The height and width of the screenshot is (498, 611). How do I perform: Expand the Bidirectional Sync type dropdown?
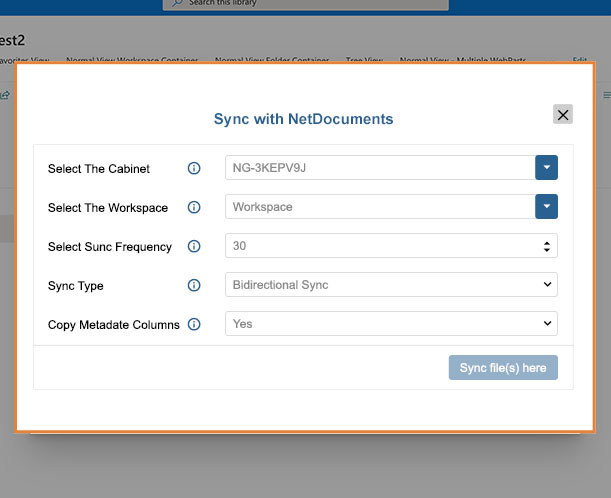[391, 284]
